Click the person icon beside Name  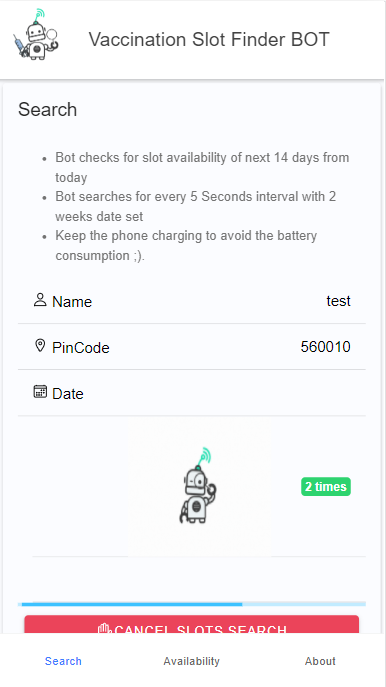pos(40,300)
